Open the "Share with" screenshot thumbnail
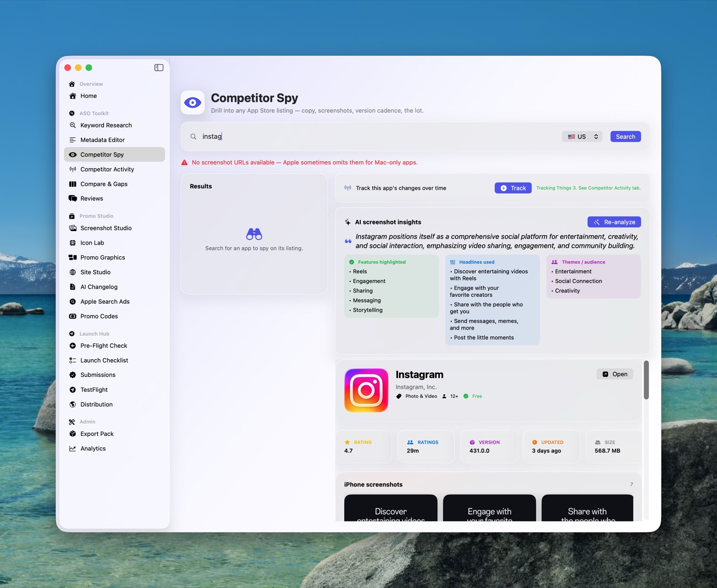The height and width of the screenshot is (588, 717). click(x=587, y=508)
